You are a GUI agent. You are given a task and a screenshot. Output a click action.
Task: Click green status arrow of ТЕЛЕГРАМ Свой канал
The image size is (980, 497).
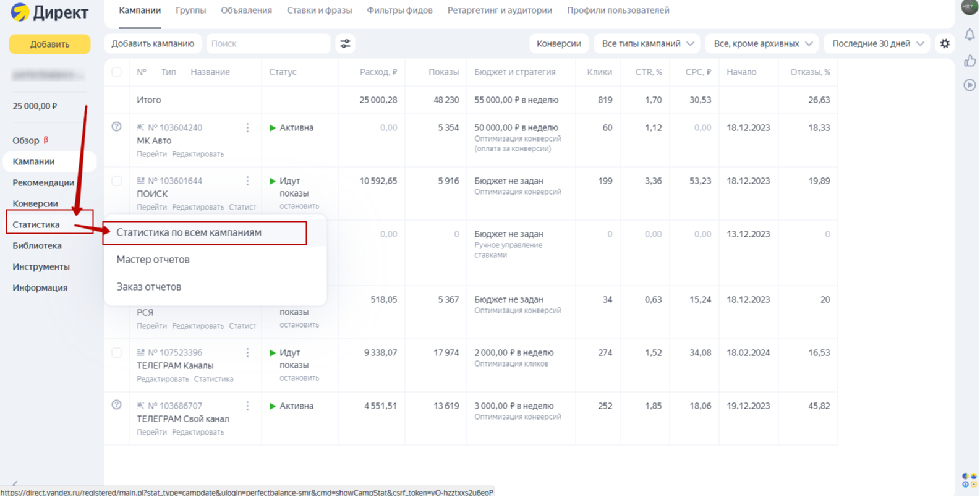[x=272, y=406]
